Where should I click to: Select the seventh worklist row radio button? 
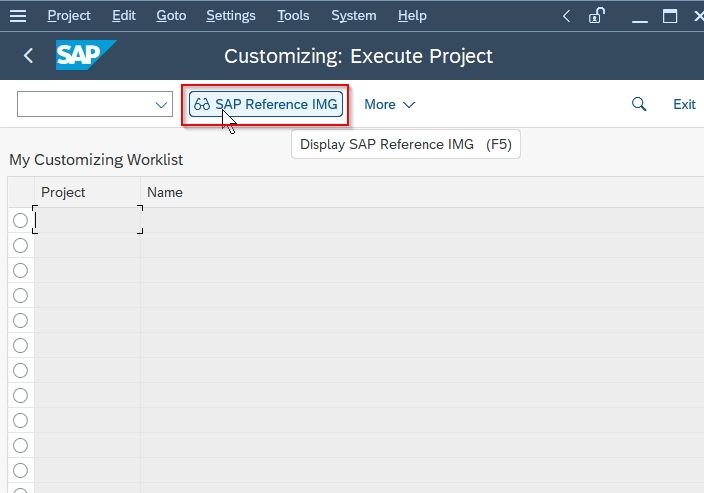(20, 370)
